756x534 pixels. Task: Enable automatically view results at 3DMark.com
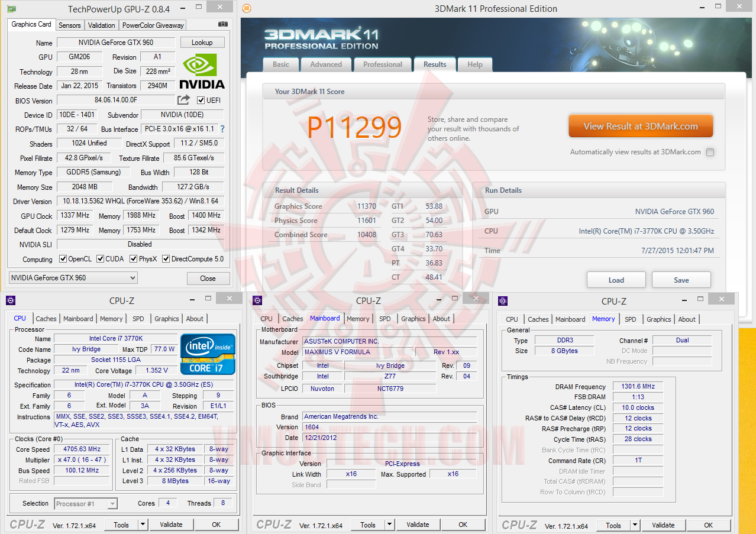pos(710,152)
